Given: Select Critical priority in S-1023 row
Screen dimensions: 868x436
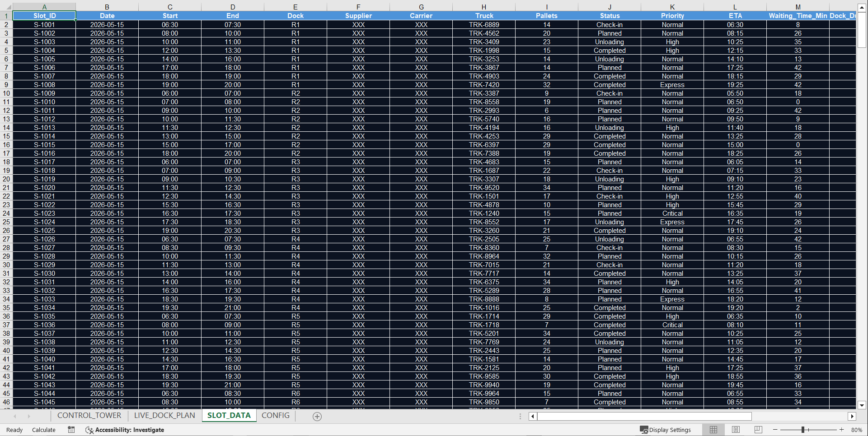Looking at the screenshot, I should coord(672,213).
